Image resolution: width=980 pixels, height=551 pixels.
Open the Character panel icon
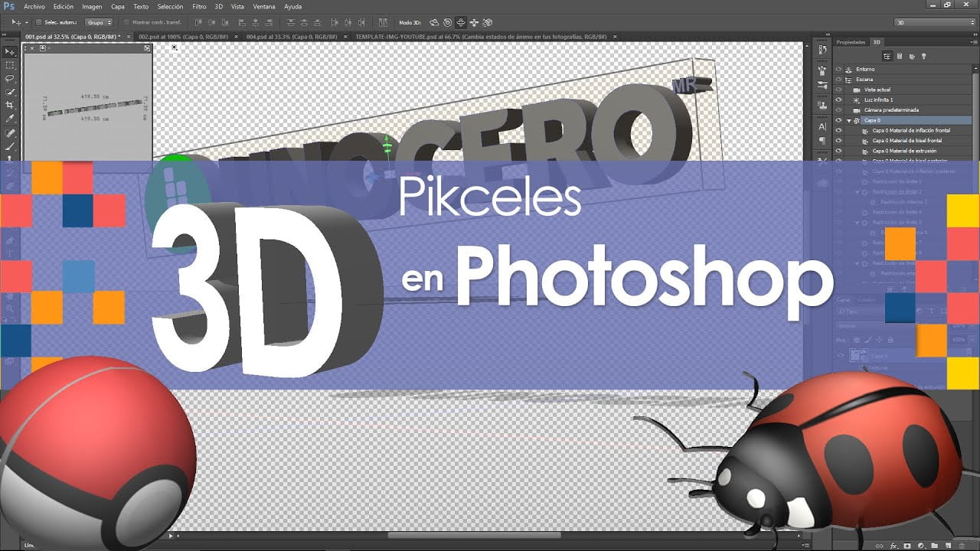[x=822, y=126]
